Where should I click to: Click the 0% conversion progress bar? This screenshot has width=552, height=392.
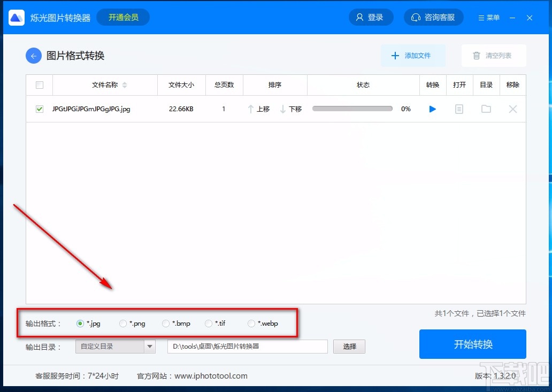352,108
